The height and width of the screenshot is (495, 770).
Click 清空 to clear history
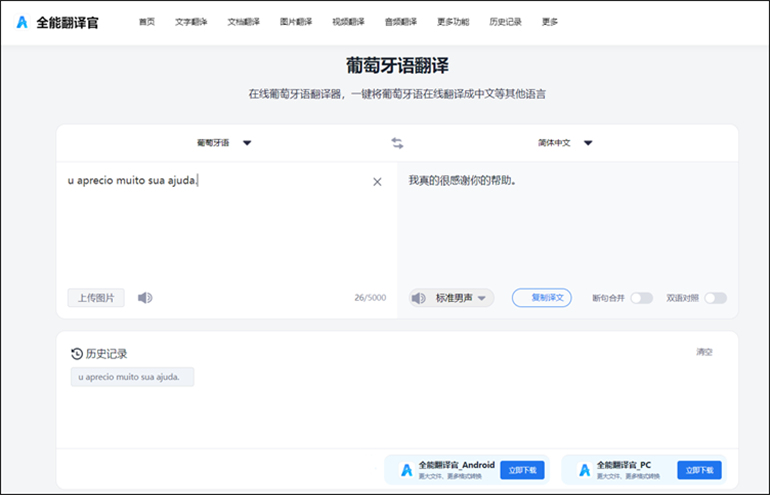point(705,352)
